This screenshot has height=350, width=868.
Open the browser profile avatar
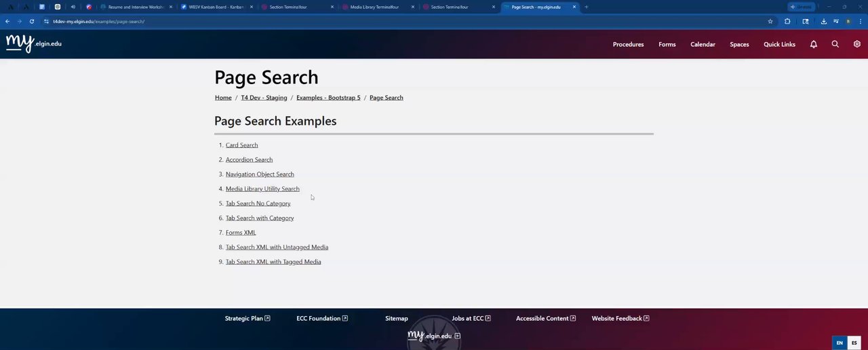click(x=848, y=21)
